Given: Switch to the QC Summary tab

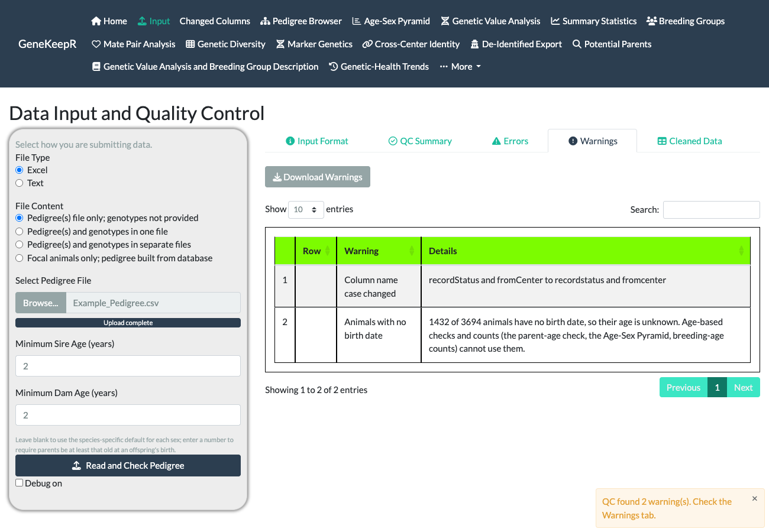Looking at the screenshot, I should [420, 141].
